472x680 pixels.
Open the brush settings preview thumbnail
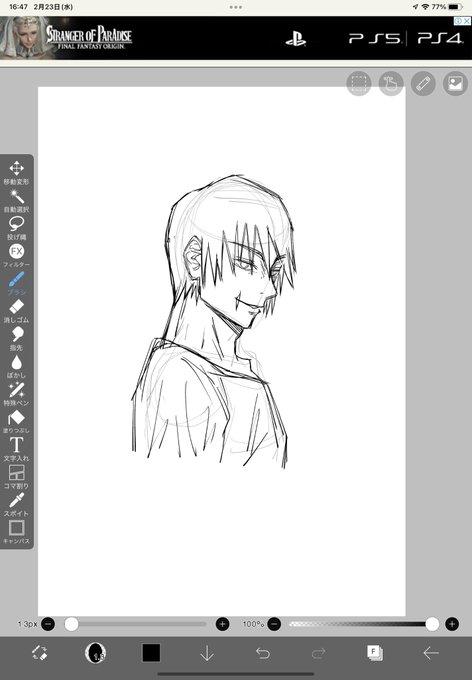pyautogui.click(x=95, y=653)
